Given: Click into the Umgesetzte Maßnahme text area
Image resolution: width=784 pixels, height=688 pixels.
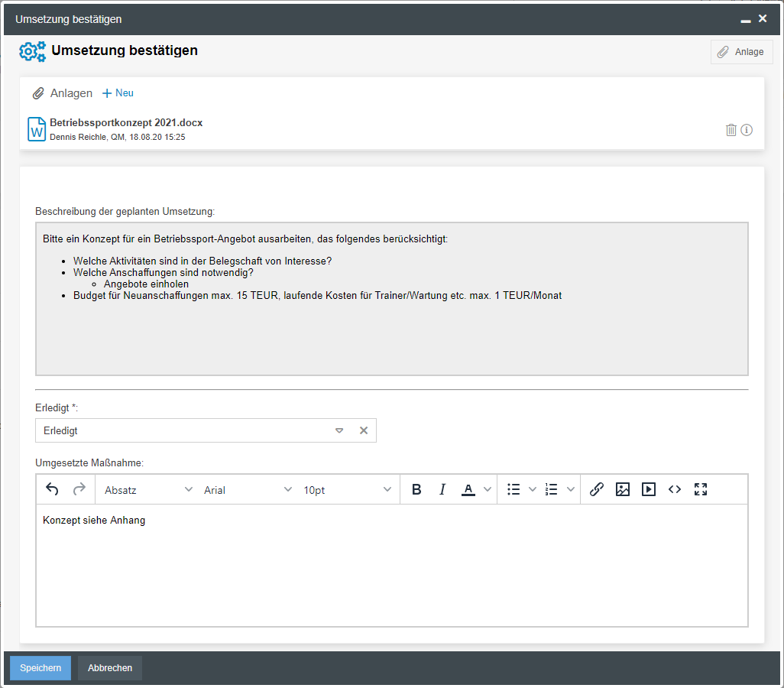Looking at the screenshot, I should coord(391,566).
